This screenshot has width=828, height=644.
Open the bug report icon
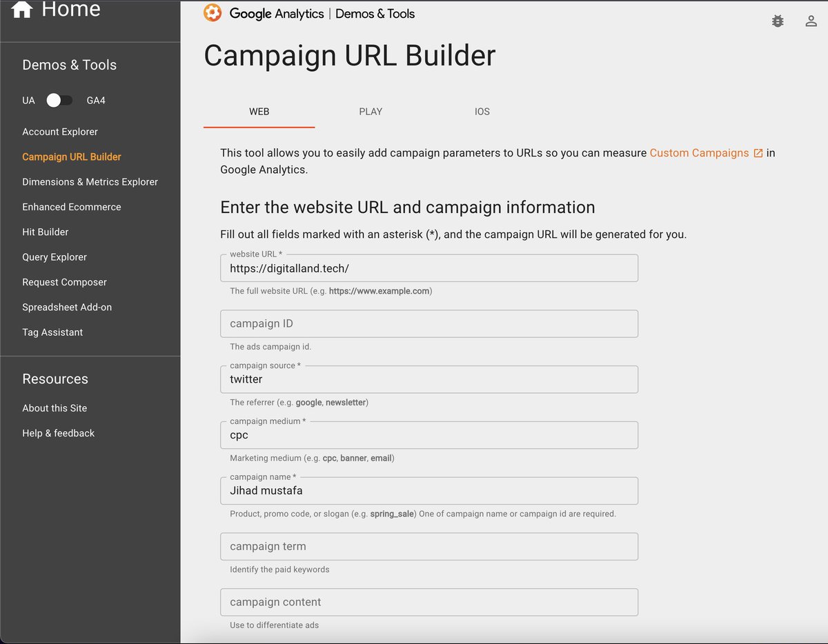pyautogui.click(x=778, y=21)
